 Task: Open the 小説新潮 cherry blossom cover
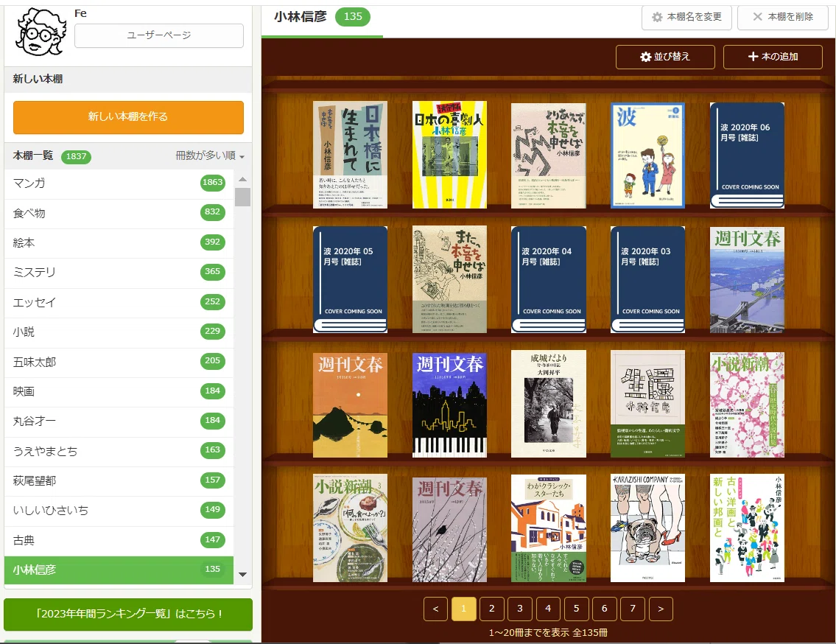[x=747, y=405]
